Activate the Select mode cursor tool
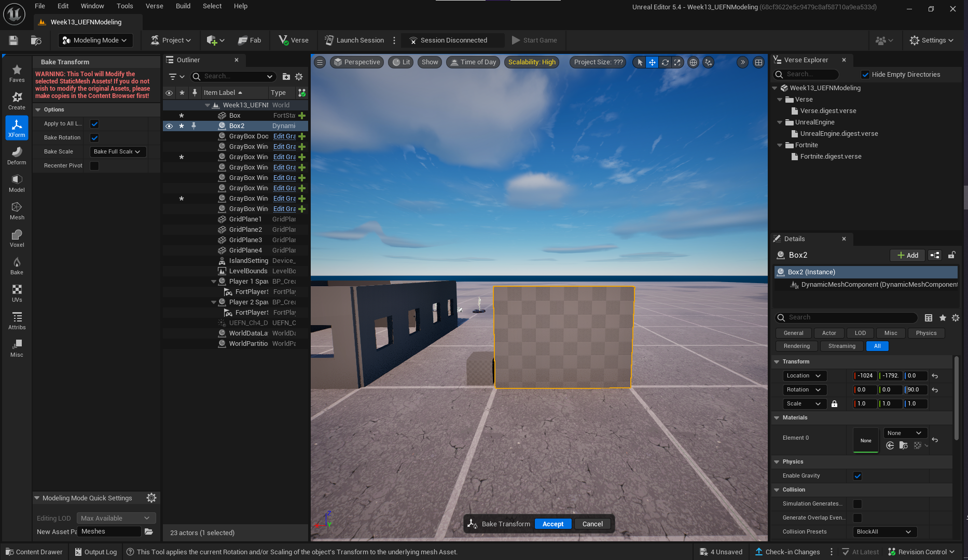 pos(640,62)
